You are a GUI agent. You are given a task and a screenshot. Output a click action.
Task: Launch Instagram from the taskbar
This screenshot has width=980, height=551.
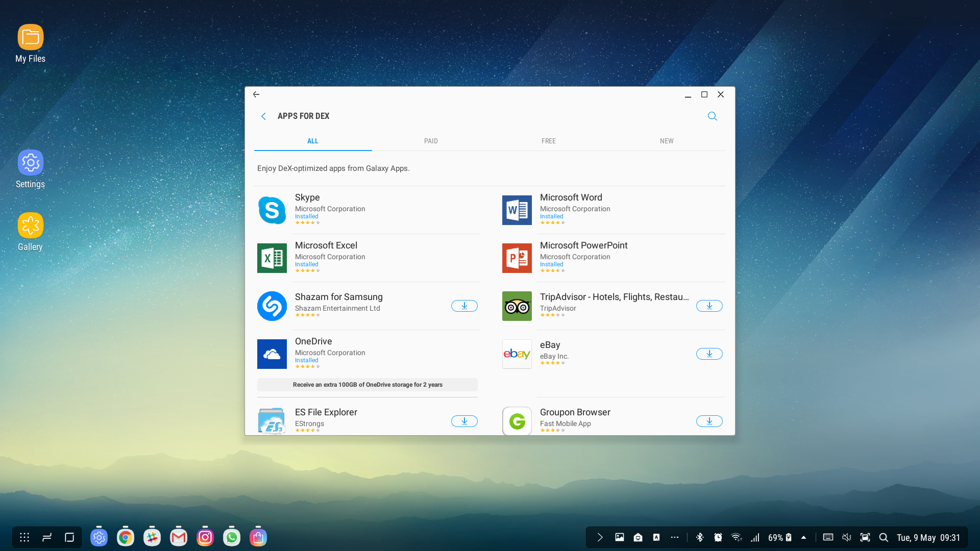click(205, 537)
